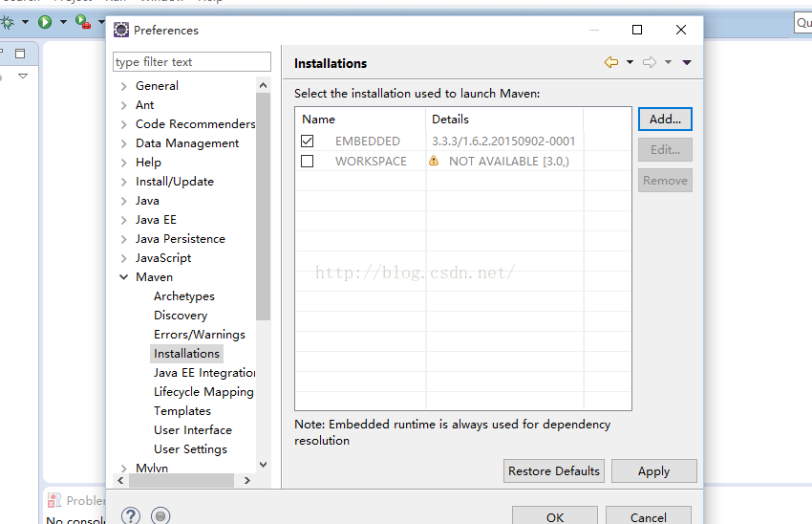Screen dimensions: 812x524
Task: Select User Interface under Maven
Action: (193, 430)
